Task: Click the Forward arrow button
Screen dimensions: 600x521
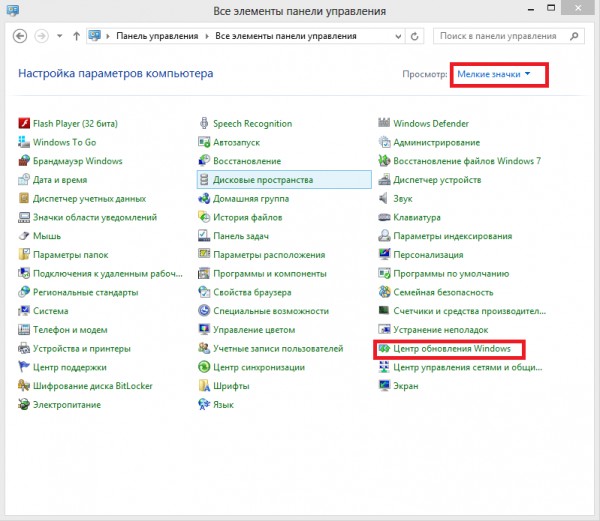Action: click(x=41, y=36)
